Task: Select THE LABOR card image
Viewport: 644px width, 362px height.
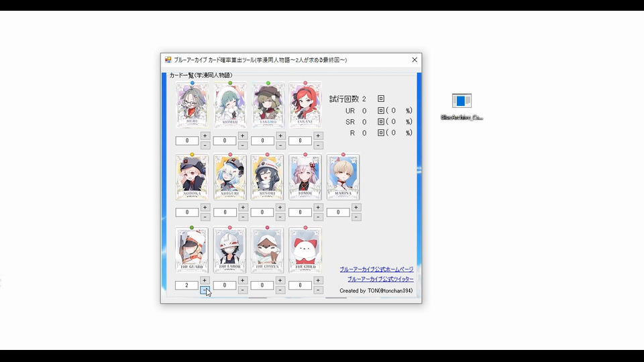Action: coord(229,250)
